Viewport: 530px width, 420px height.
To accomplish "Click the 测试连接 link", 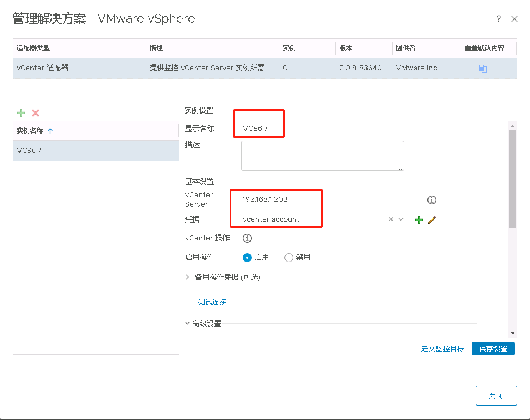I will [x=211, y=302].
